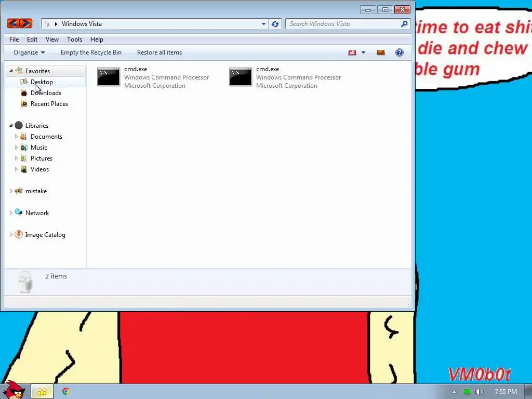
Task: Click Empty the Recycle Bin
Action: (x=91, y=52)
